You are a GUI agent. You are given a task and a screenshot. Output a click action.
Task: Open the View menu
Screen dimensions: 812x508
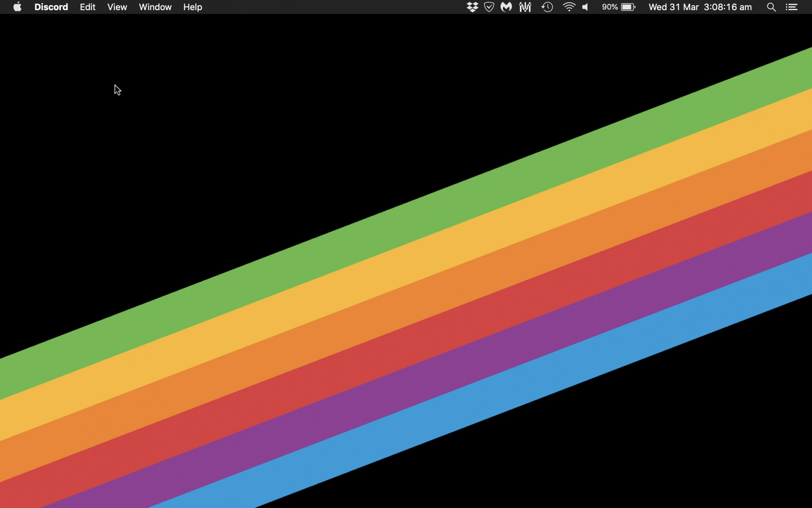point(117,7)
